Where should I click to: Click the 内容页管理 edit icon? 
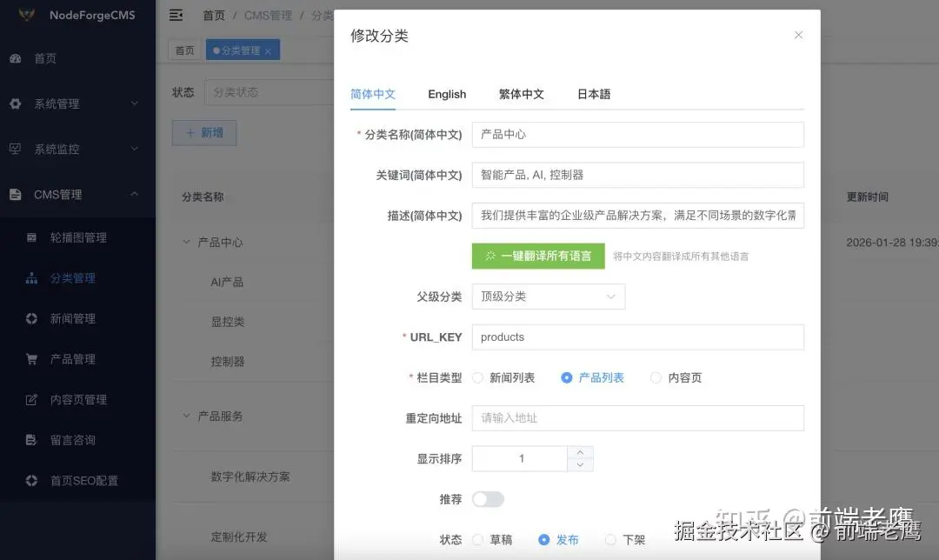(x=32, y=399)
